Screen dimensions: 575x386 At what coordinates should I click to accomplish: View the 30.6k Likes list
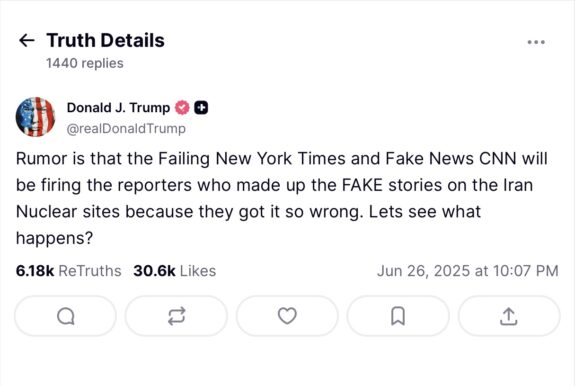175,271
